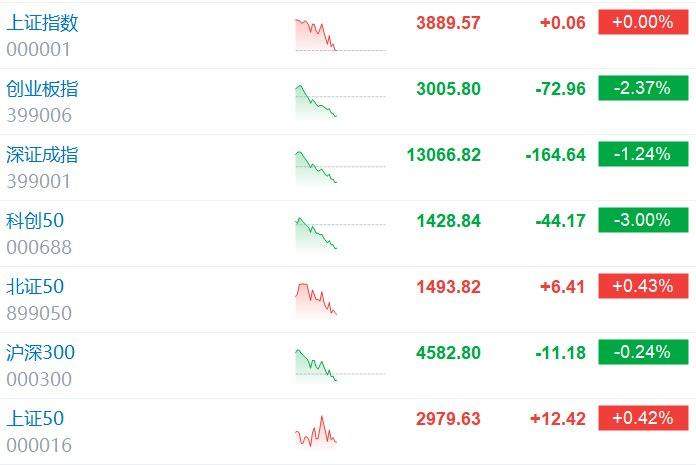Image resolution: width=696 pixels, height=465 pixels.
Task: Click the 创业板指 sparkline chart
Action: click(317, 101)
